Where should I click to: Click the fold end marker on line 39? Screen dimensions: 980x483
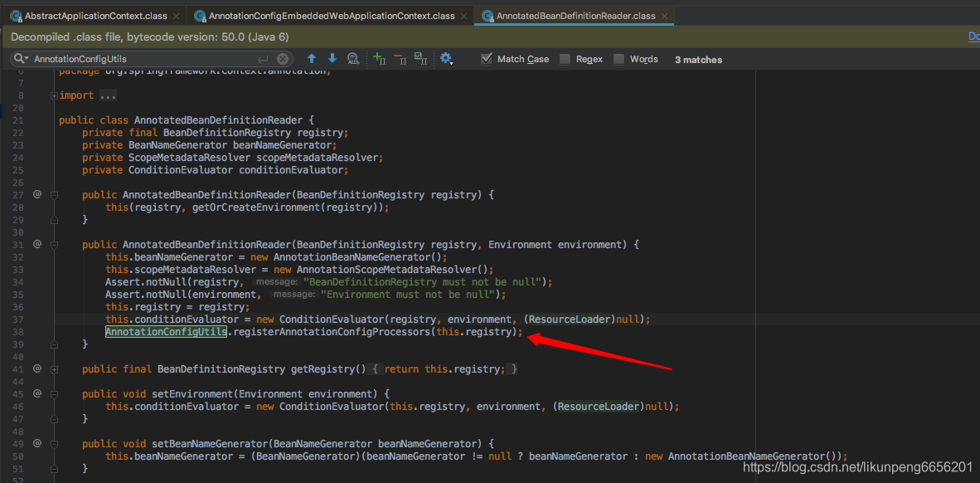55,344
